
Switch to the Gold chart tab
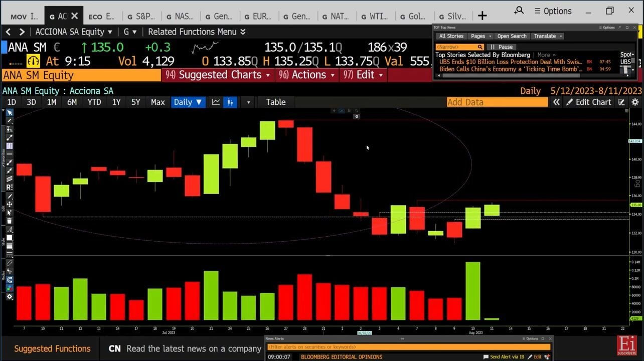coord(414,17)
